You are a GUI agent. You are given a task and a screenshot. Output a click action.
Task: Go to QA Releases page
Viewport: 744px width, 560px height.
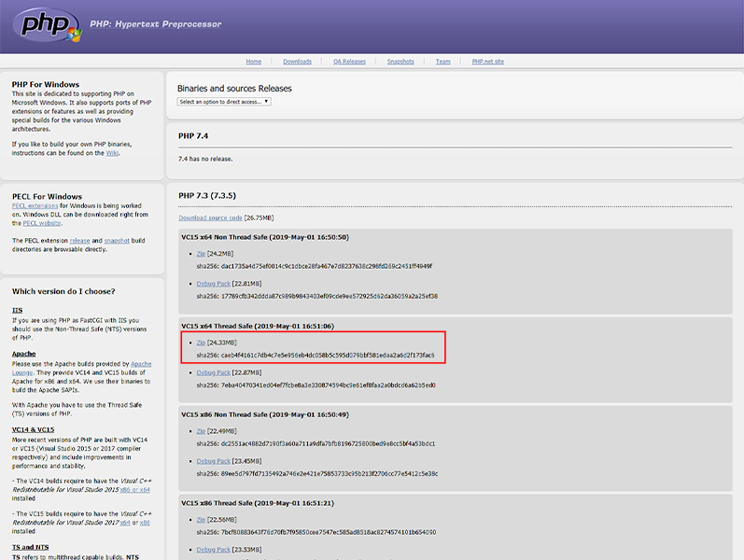coord(349,62)
